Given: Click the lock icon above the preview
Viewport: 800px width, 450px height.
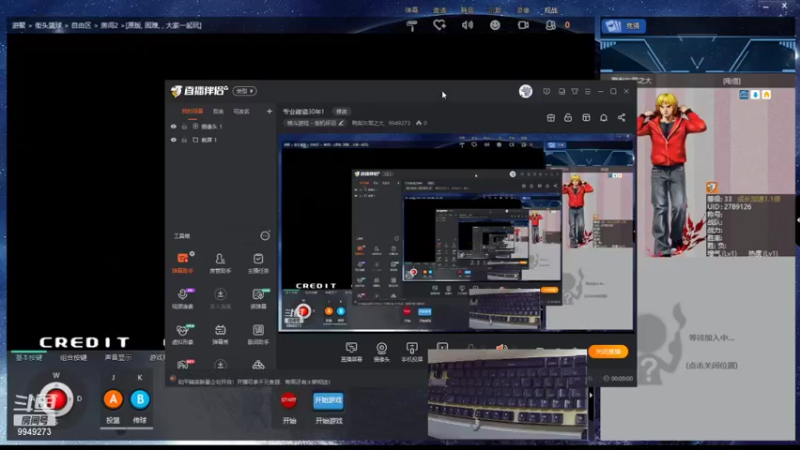Looking at the screenshot, I should [568, 118].
